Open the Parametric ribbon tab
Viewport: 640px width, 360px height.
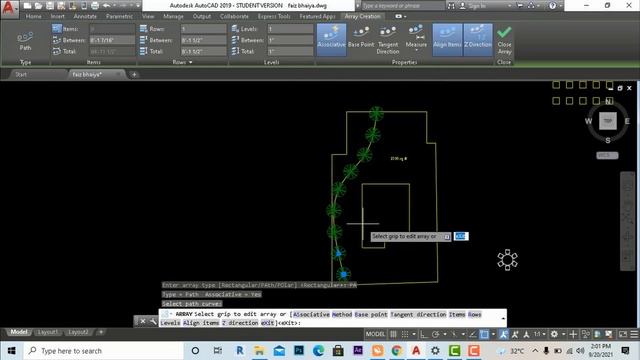(x=119, y=16)
